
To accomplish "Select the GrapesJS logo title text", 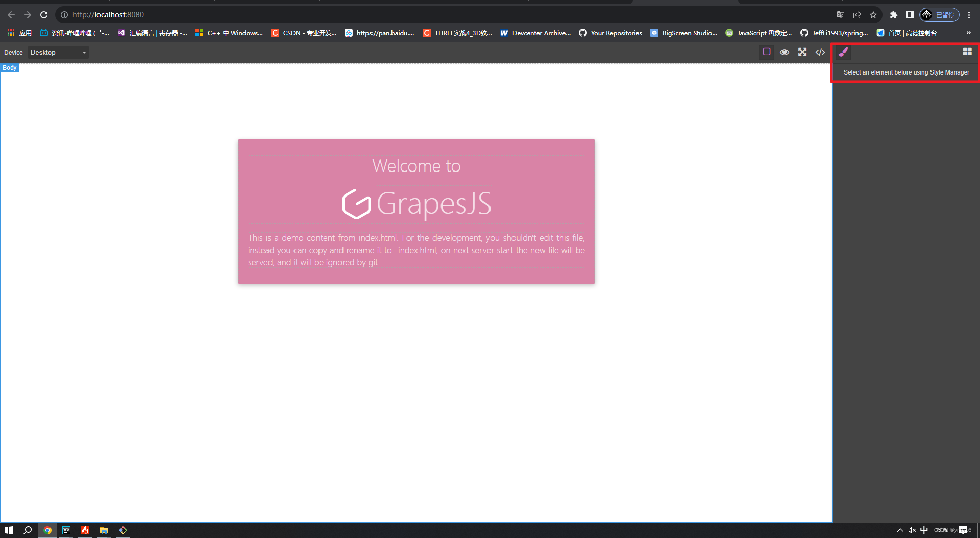I will (x=434, y=204).
